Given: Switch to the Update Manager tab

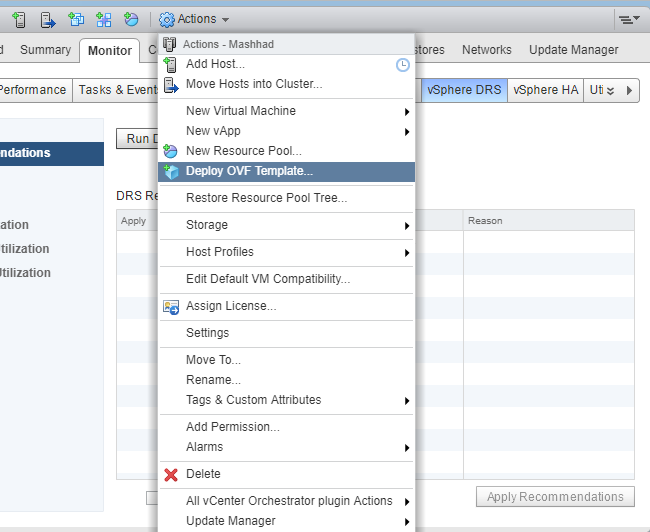Looking at the screenshot, I should pos(573,50).
